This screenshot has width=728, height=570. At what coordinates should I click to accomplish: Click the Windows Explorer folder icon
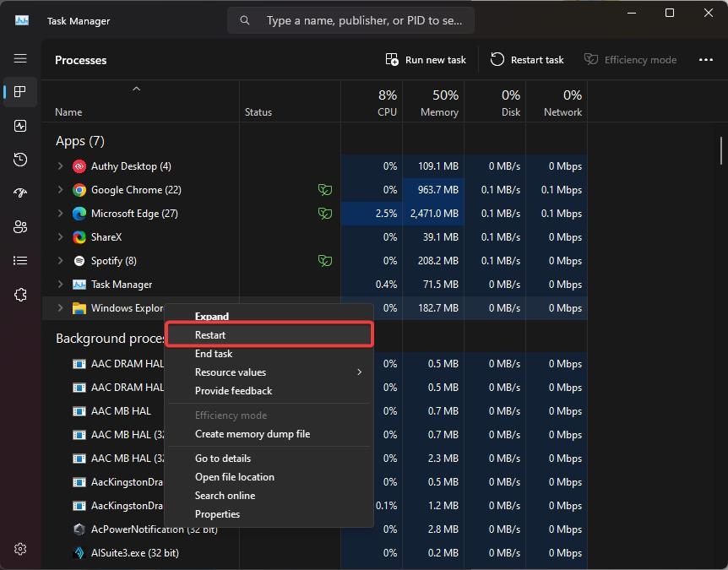pyautogui.click(x=79, y=308)
